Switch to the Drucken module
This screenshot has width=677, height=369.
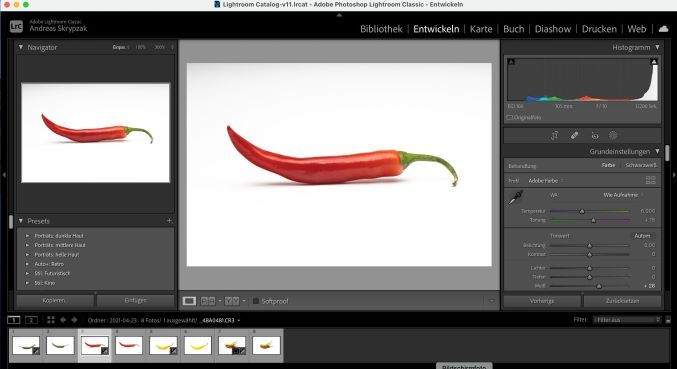[x=599, y=29]
